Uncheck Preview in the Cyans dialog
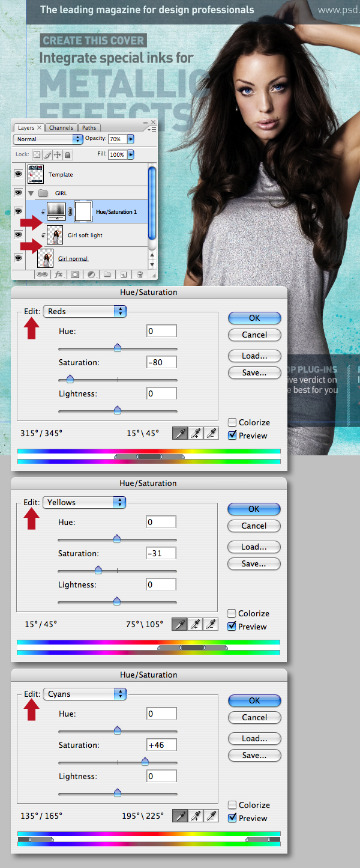The width and height of the screenshot is (360, 868). tap(232, 818)
